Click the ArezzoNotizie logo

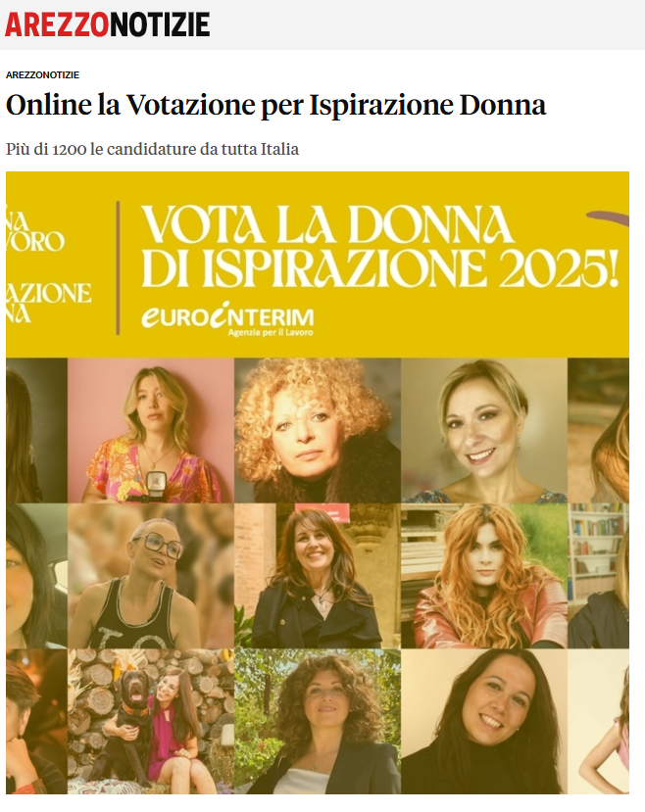(107, 24)
